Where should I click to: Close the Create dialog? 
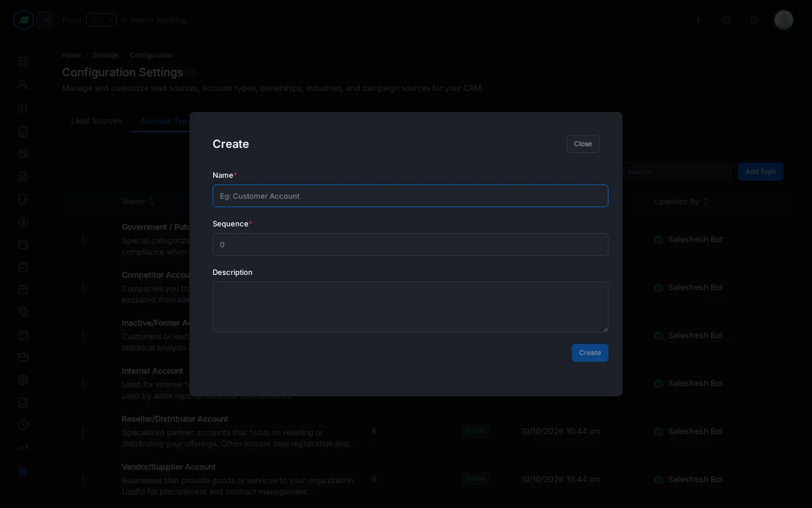[x=583, y=144]
